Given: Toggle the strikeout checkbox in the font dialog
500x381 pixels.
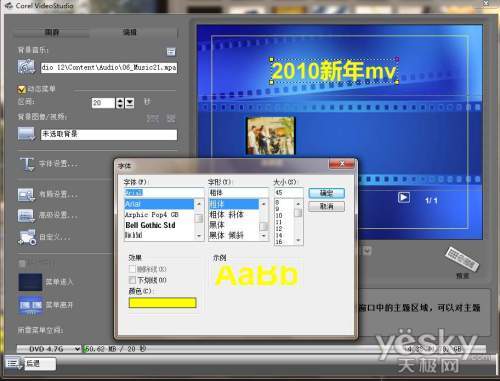Looking at the screenshot, I should [x=132, y=269].
